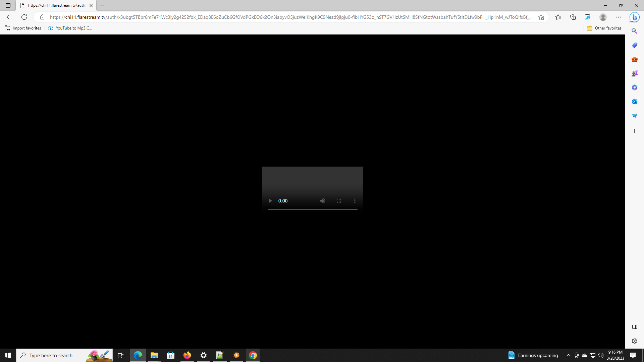Viewport: 644px width, 362px height.
Task: Open the YouTube to Mp3 bookmark
Action: click(x=70, y=28)
